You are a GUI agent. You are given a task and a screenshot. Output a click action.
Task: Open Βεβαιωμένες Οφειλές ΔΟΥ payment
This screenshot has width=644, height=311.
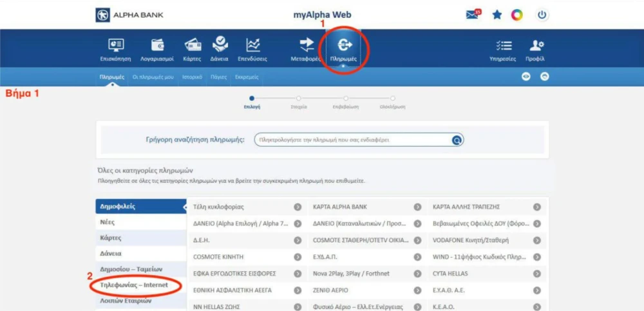(x=486, y=223)
